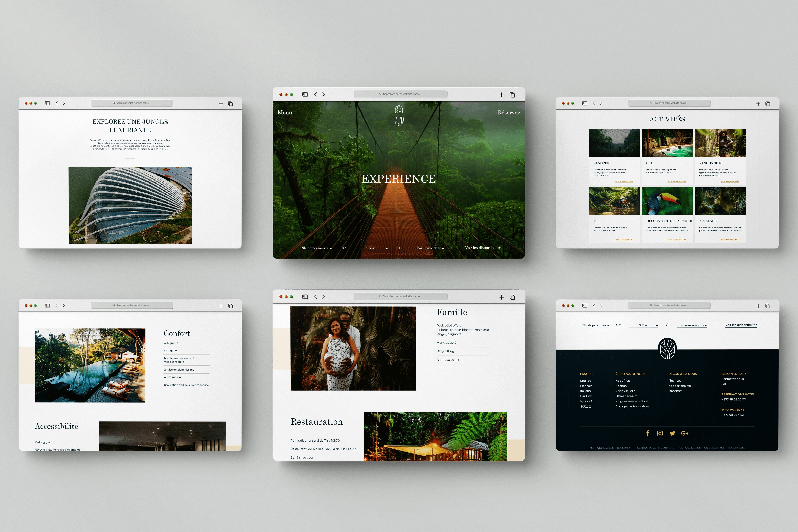Image resolution: width=798 pixels, height=532 pixels.
Task: Go back using arrow in Famille window
Action: [315, 297]
